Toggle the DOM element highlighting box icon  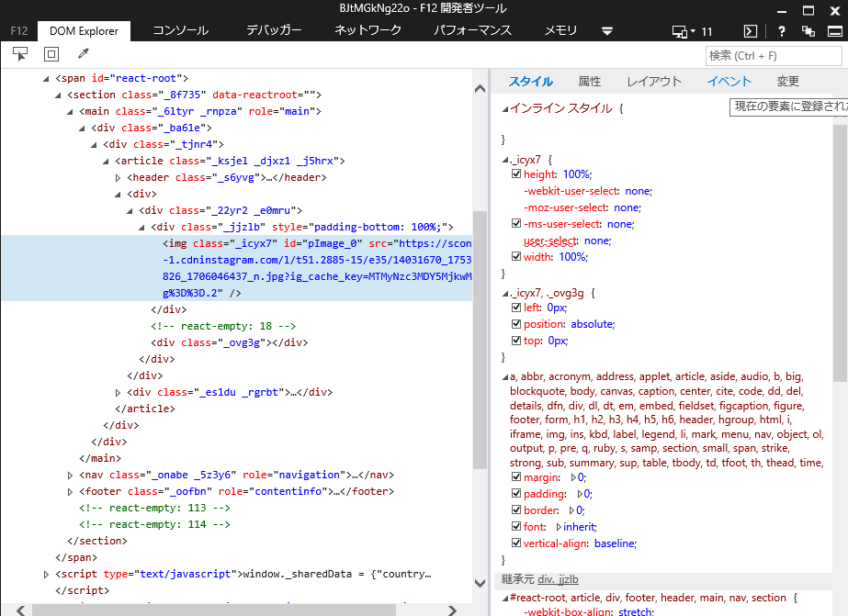coord(51,53)
